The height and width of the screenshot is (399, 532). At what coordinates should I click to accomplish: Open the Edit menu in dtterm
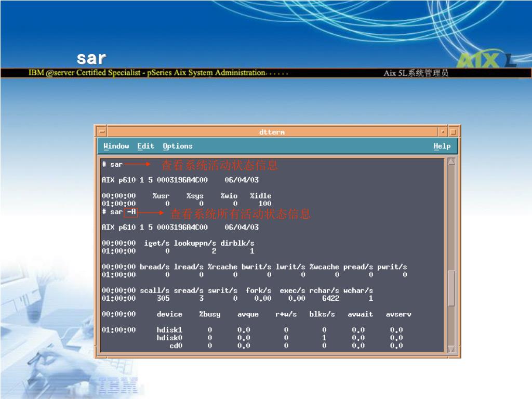click(x=145, y=146)
